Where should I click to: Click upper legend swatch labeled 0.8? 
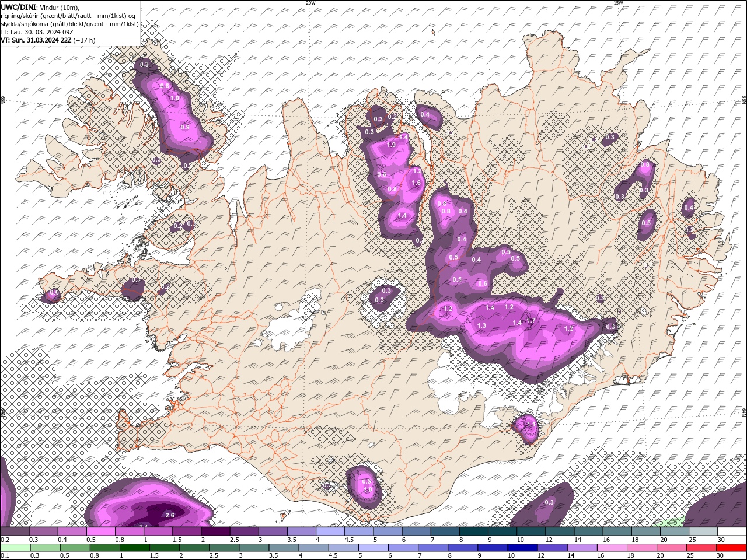(x=130, y=531)
